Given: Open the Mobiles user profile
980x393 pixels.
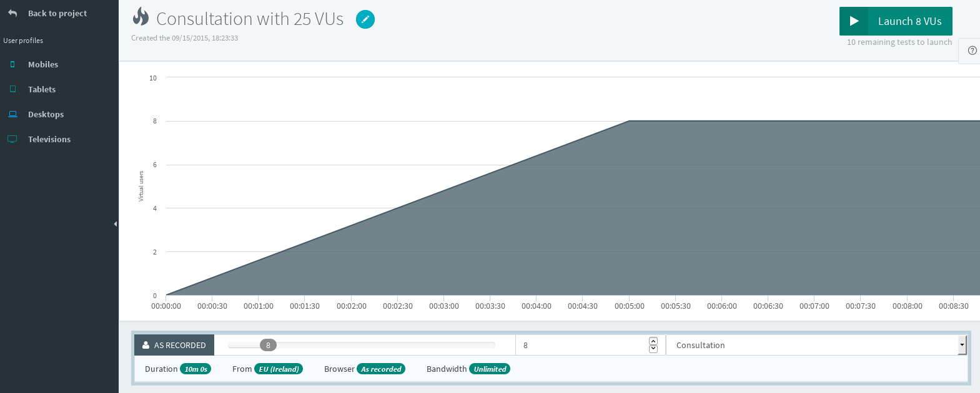Looking at the screenshot, I should pos(43,64).
